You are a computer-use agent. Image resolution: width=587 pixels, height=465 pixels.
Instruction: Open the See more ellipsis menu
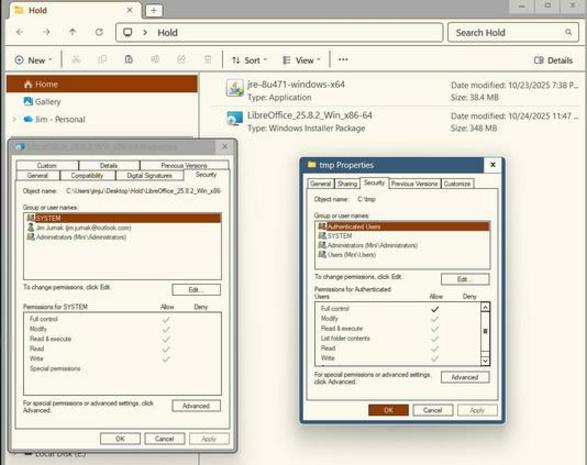coord(343,60)
